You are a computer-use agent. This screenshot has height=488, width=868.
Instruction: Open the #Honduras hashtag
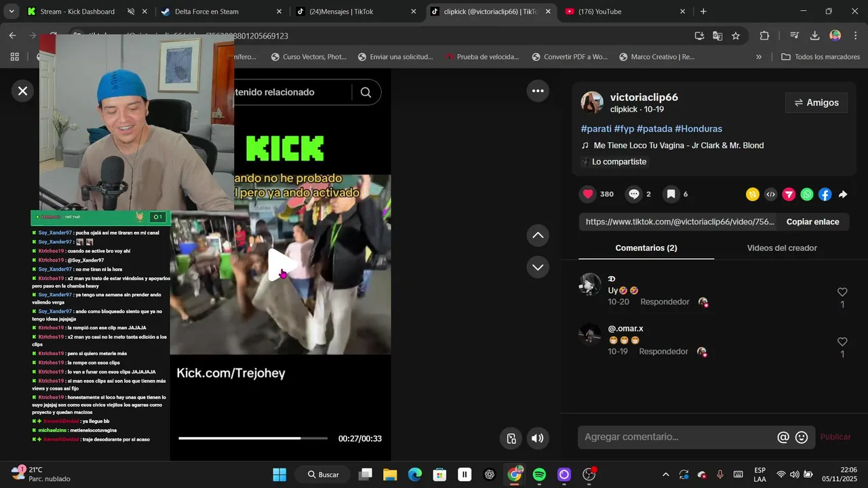pyautogui.click(x=698, y=129)
